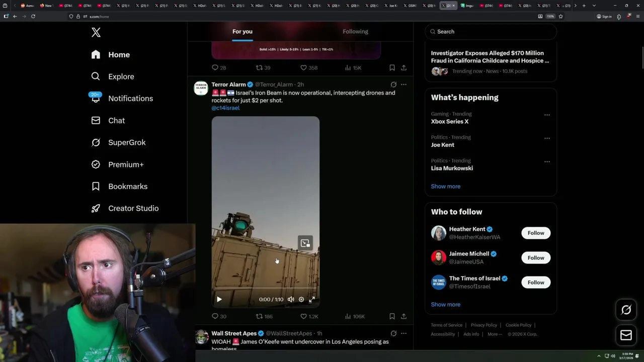This screenshot has height=362, width=644.
Task: Show more under What's happening
Action: pos(446,187)
